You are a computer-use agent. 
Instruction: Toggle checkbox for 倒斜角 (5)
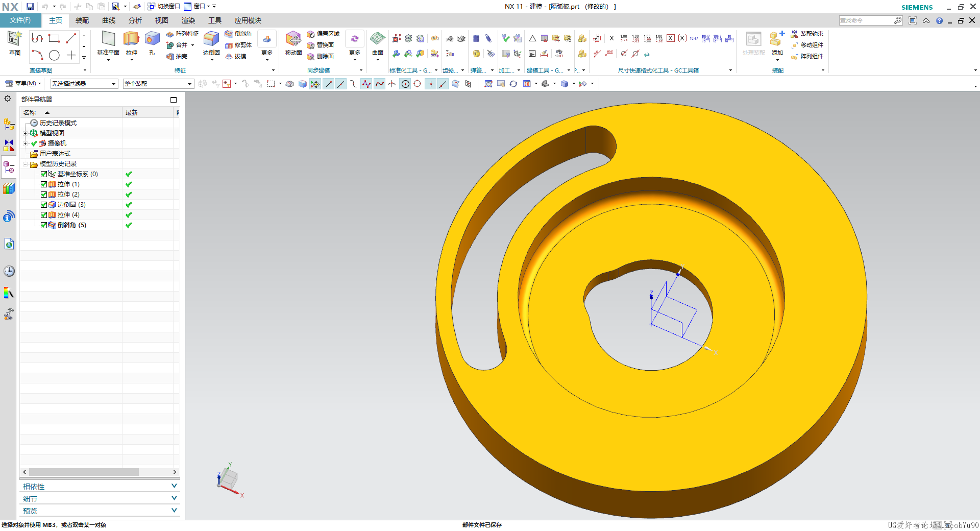click(x=44, y=225)
